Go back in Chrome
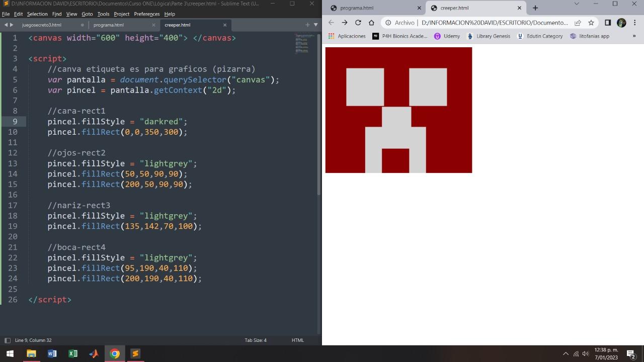 (x=331, y=23)
